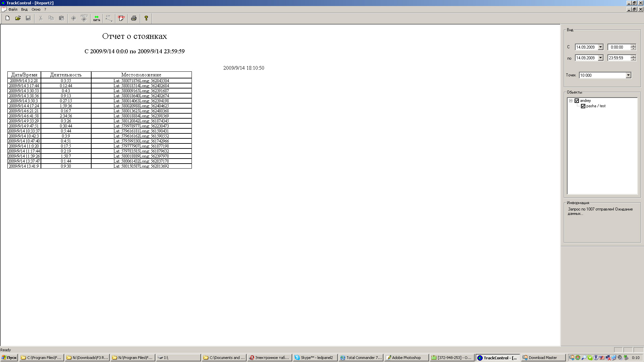Open help with the question mark icon
The height and width of the screenshot is (362, 644).
146,18
